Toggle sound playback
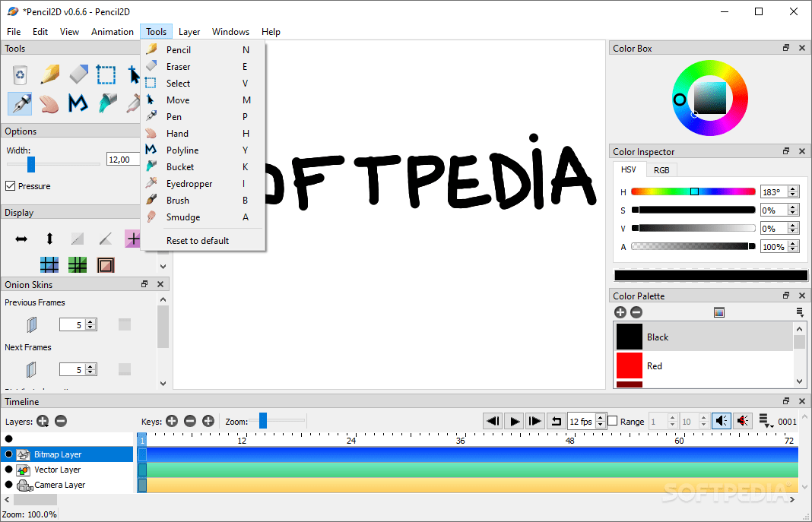The width and height of the screenshot is (812, 522). 721,421
